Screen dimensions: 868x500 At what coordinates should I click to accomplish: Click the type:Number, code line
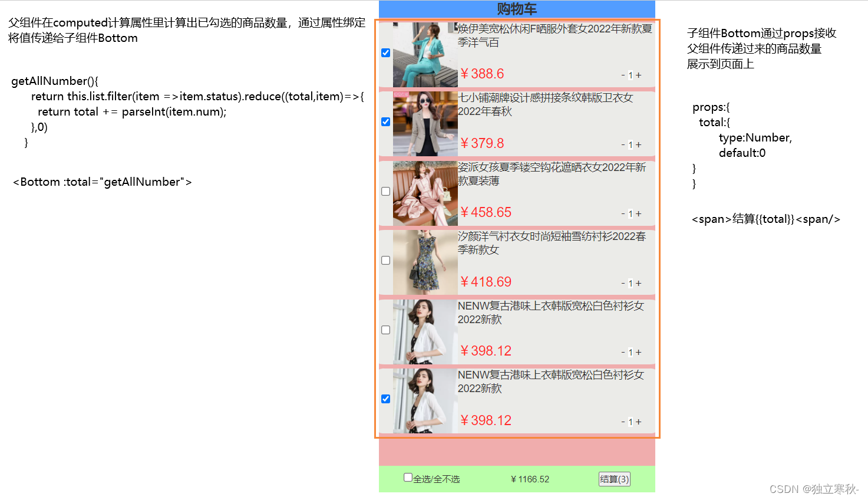point(755,137)
